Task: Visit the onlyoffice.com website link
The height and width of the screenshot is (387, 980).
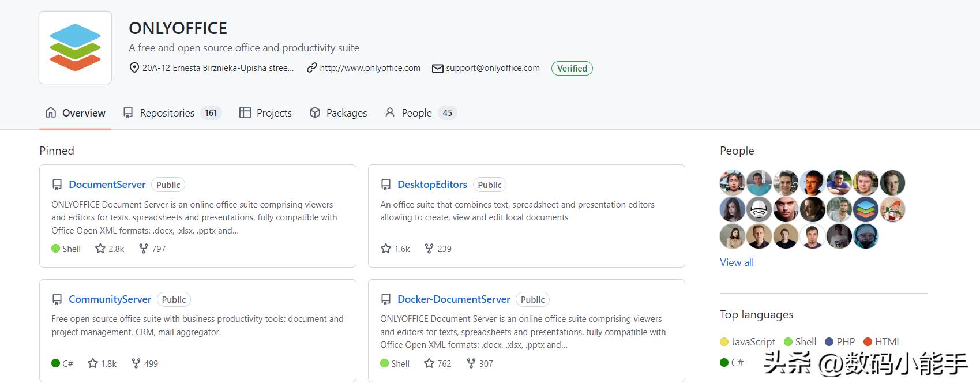Action: pyautogui.click(x=370, y=68)
